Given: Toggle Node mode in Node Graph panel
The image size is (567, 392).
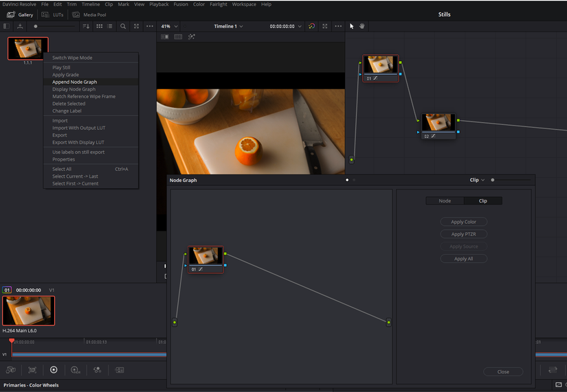Looking at the screenshot, I should click(445, 200).
